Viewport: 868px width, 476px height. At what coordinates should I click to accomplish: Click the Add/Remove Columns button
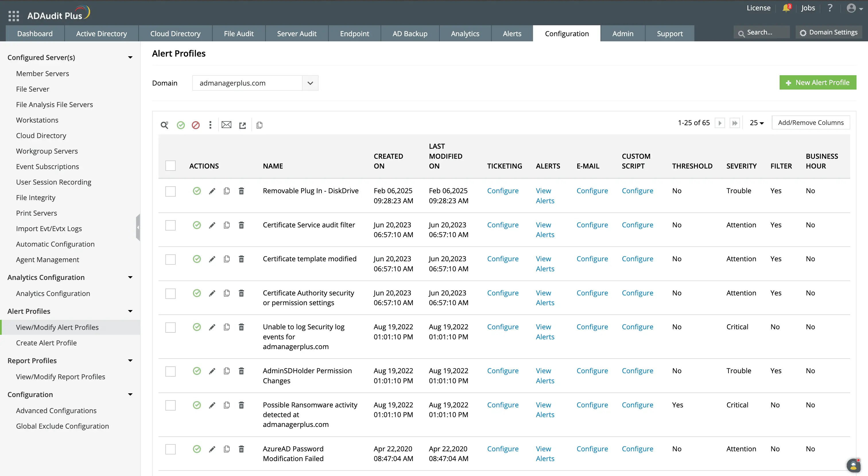pyautogui.click(x=811, y=123)
